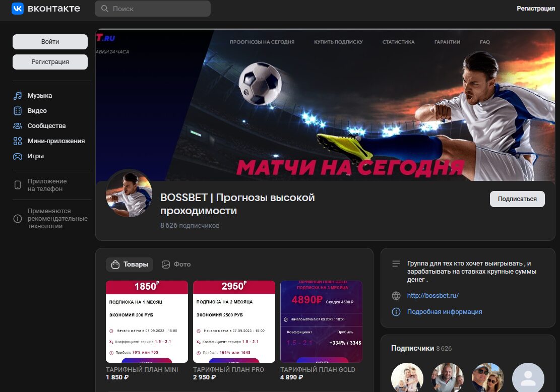Click the Подписчики 8 626 heading
560x392 pixels.
(421, 348)
